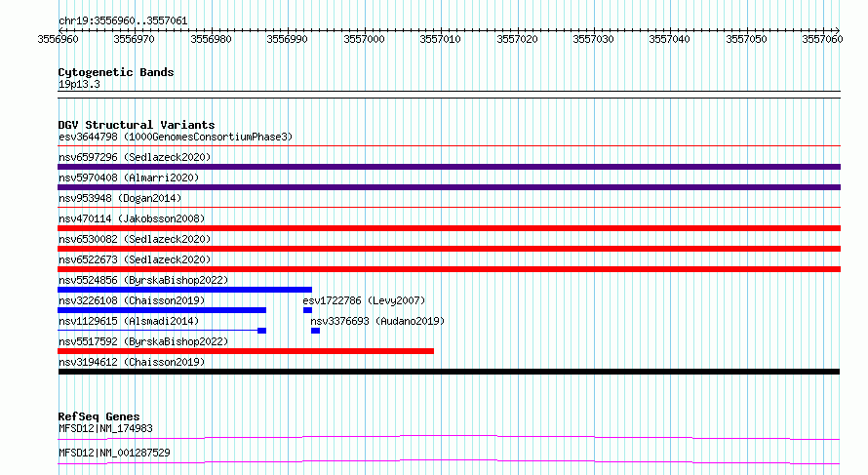Click the purple bar for nsv5970408
Screen dimensions: 868x475
[x=449, y=187]
